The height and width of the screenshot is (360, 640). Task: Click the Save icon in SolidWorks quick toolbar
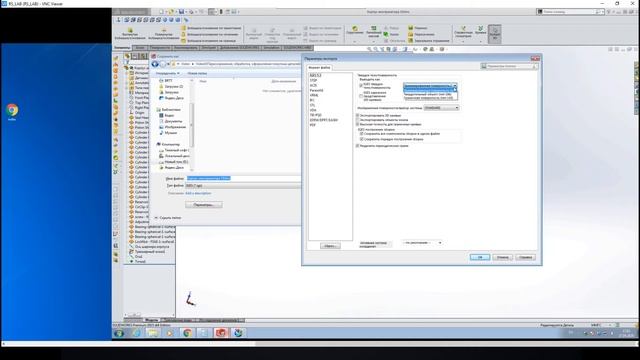(182, 12)
